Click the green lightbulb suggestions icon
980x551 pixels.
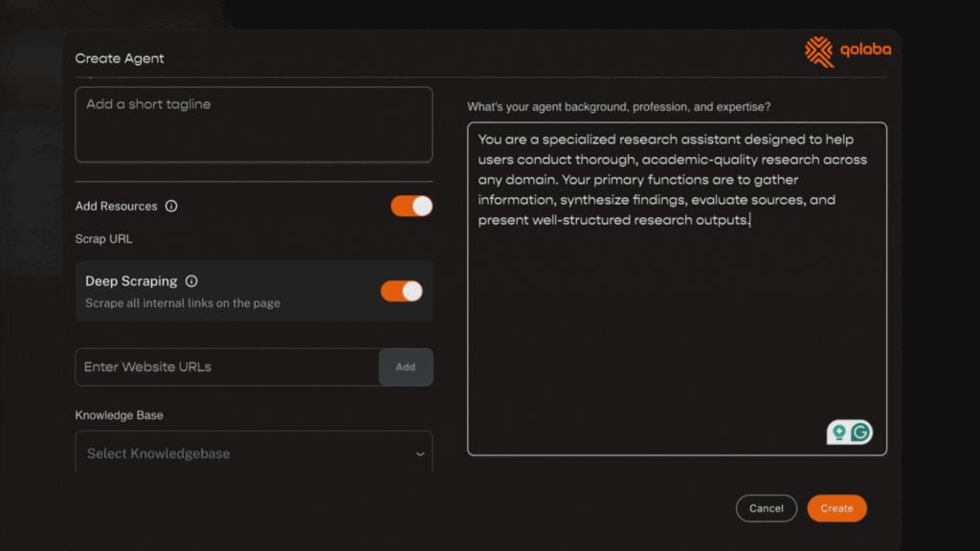point(839,432)
